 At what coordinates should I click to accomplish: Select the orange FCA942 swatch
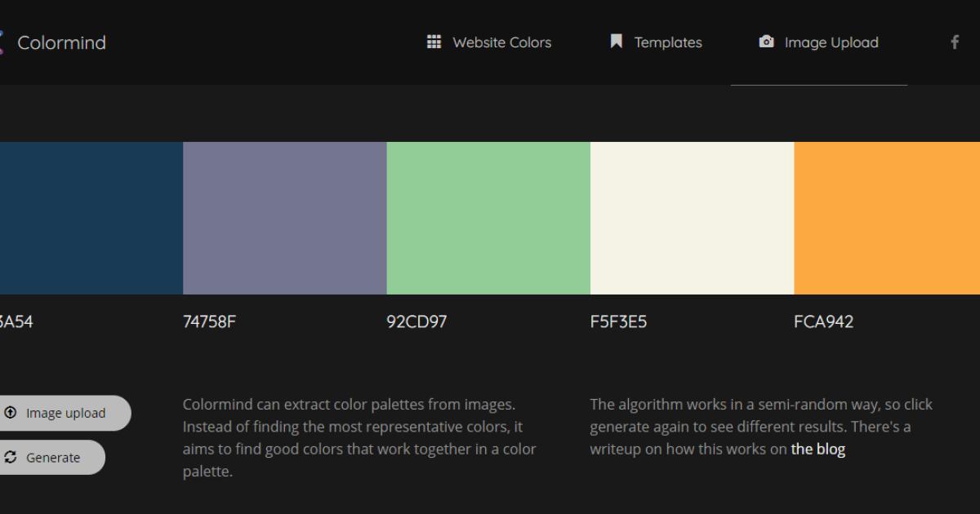[886, 218]
